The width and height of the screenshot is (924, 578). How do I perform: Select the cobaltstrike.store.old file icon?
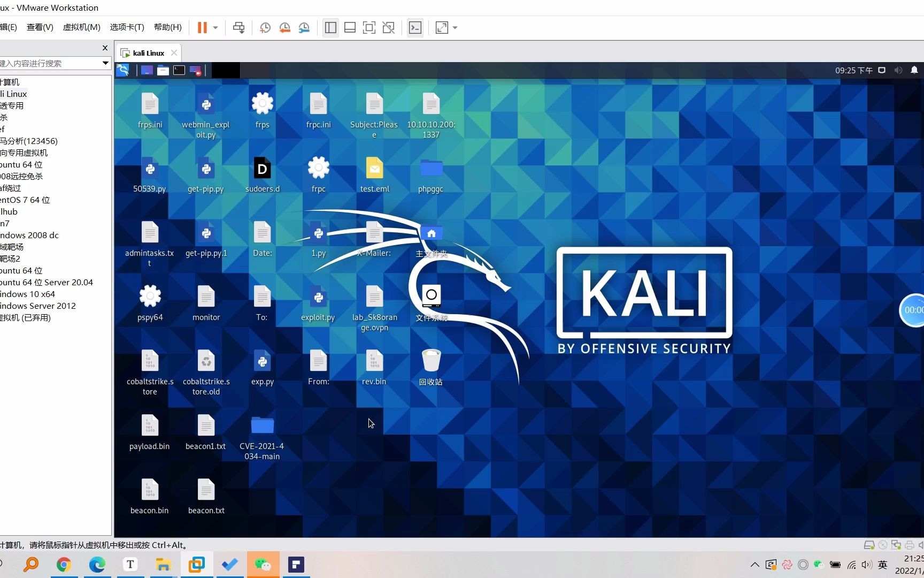(206, 372)
